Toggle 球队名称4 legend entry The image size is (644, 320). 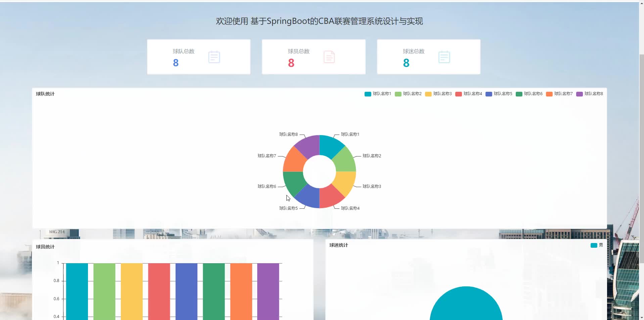[468, 94]
